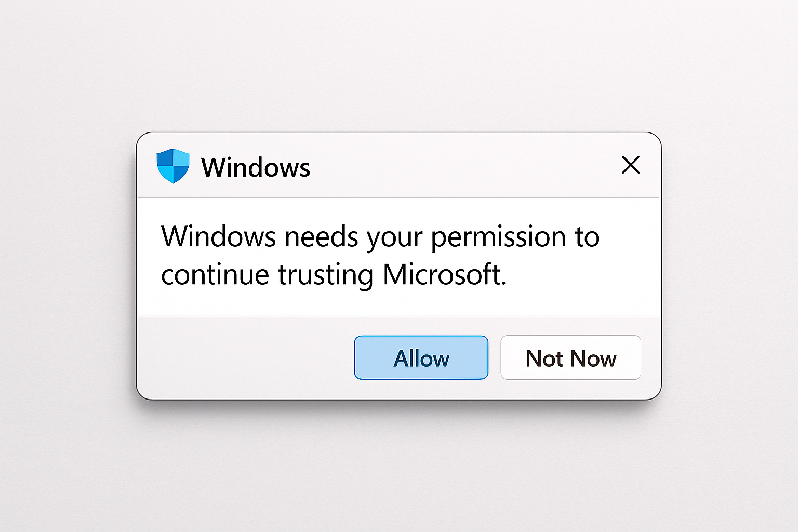
Task: Postpone the request with Not Now
Action: 570,358
